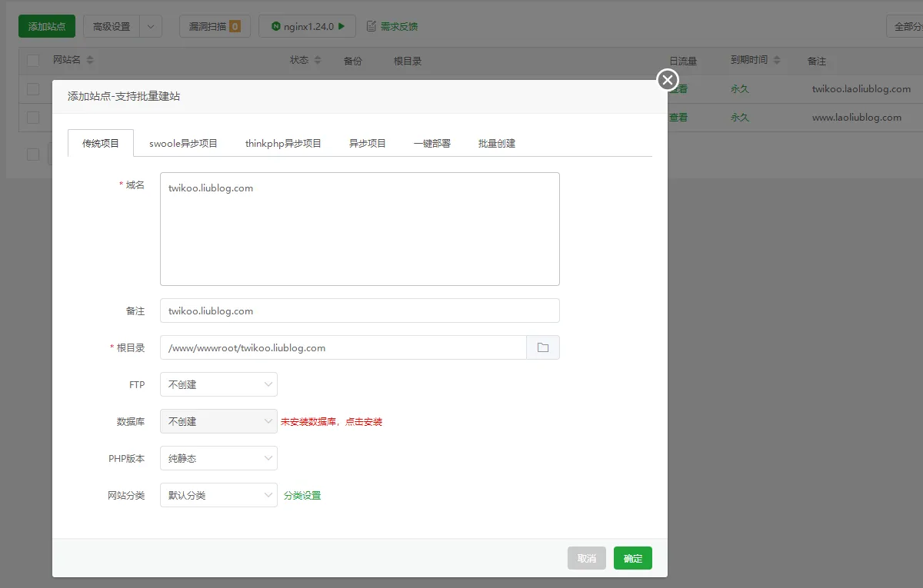The image size is (923, 588).
Task: Select the 批量创建 tab
Action: [497, 143]
